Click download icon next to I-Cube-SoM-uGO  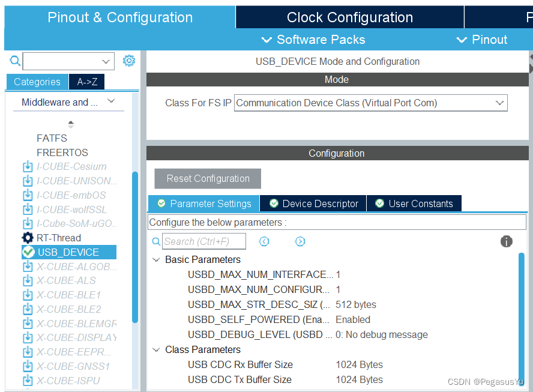coord(28,224)
